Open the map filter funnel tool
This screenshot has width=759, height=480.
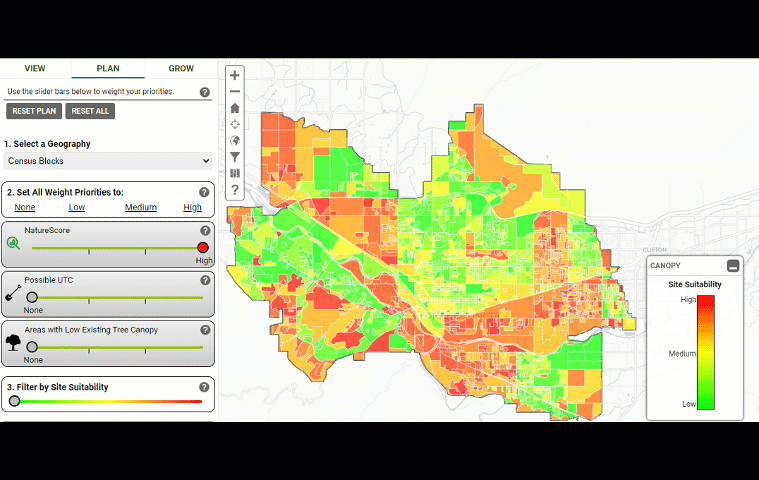(x=234, y=157)
